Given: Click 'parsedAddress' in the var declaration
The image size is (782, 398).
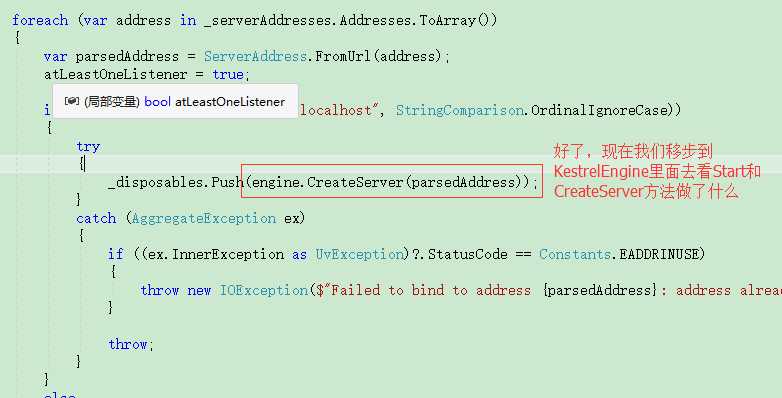Looking at the screenshot, I should coord(127,56).
